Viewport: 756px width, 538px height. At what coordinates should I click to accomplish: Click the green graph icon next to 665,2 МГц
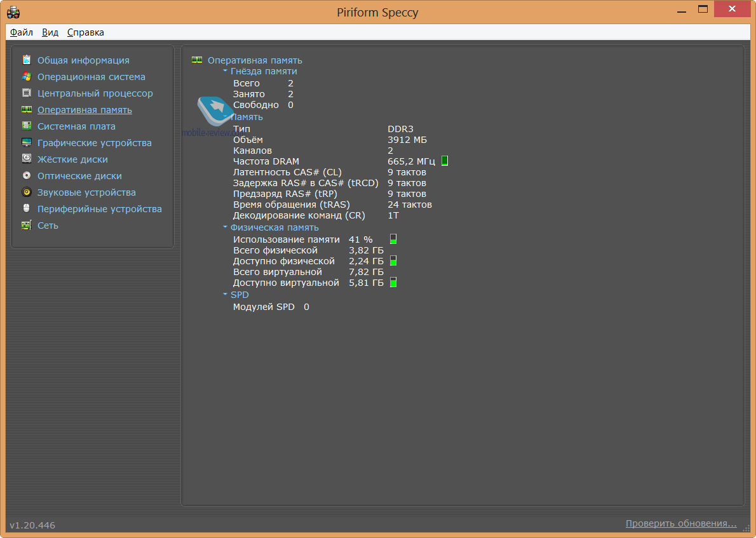point(445,161)
